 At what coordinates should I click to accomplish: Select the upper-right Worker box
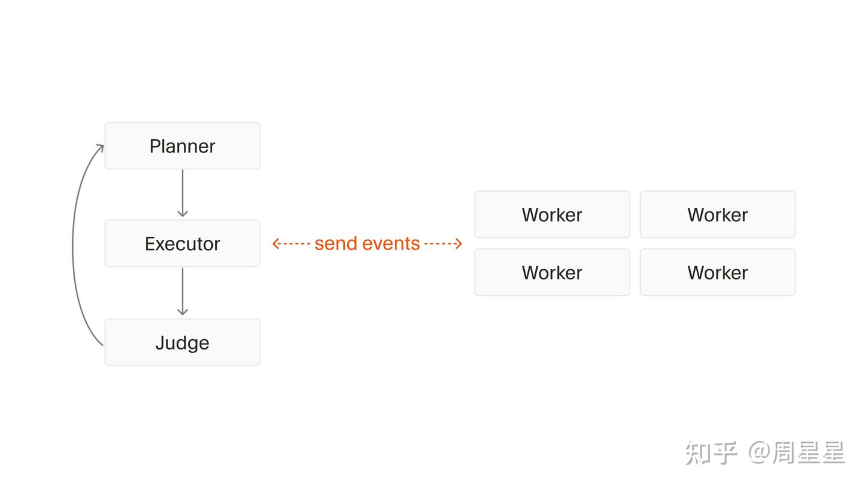pos(718,214)
